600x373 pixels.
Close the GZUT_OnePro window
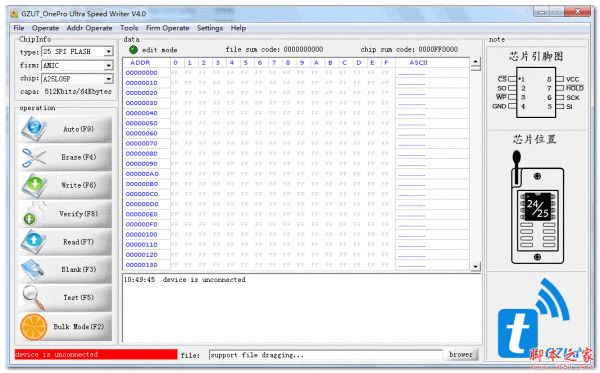578,12
